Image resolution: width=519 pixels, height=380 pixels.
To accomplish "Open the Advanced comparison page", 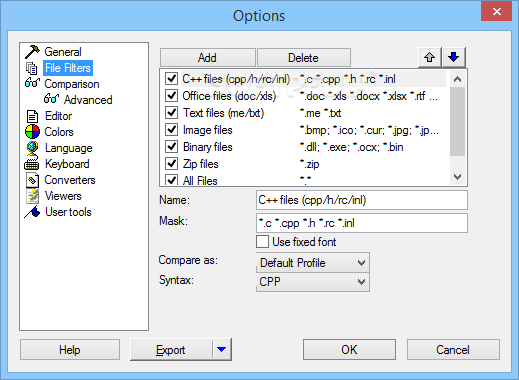I will coord(88,100).
